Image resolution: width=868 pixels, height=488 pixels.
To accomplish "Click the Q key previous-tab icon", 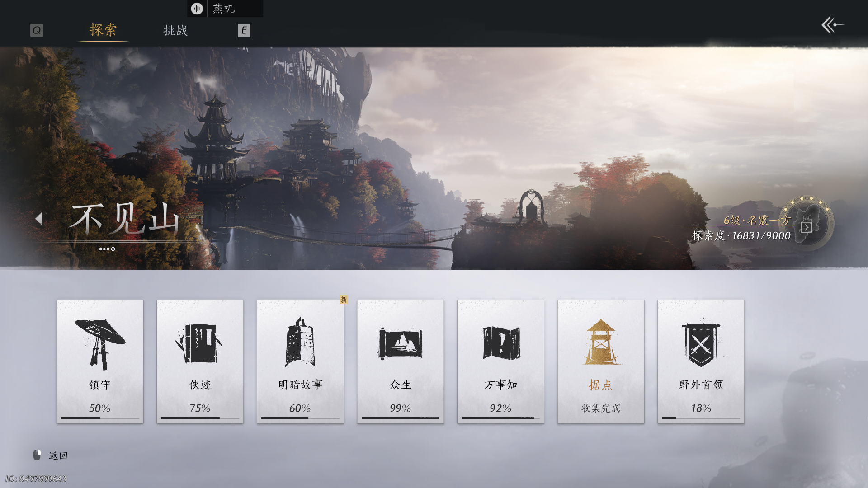I will pos(37,30).
